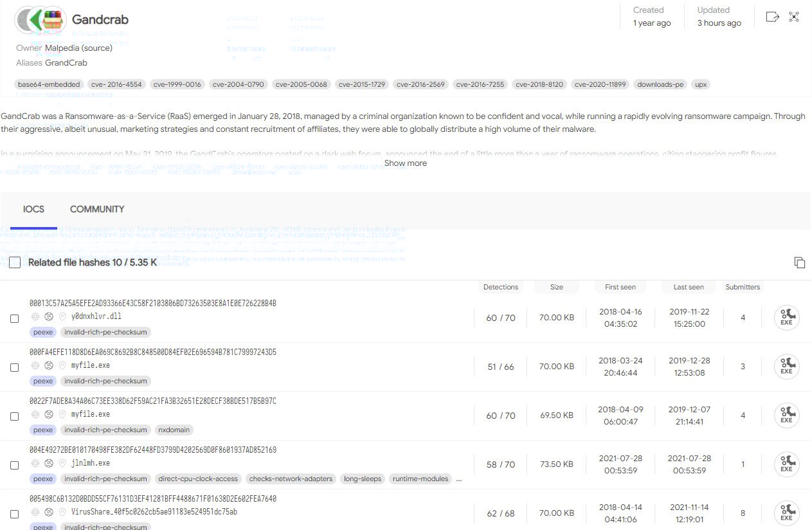Click EXE icon in the VirusShare row
The image size is (812, 530).
tap(786, 513)
